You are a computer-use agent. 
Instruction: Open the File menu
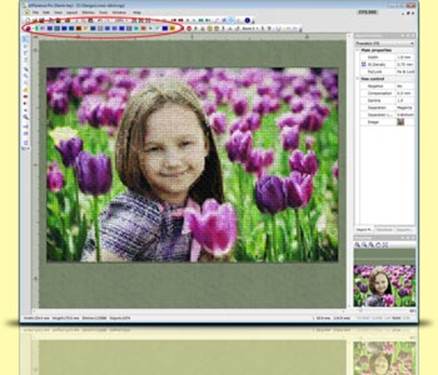coord(36,13)
